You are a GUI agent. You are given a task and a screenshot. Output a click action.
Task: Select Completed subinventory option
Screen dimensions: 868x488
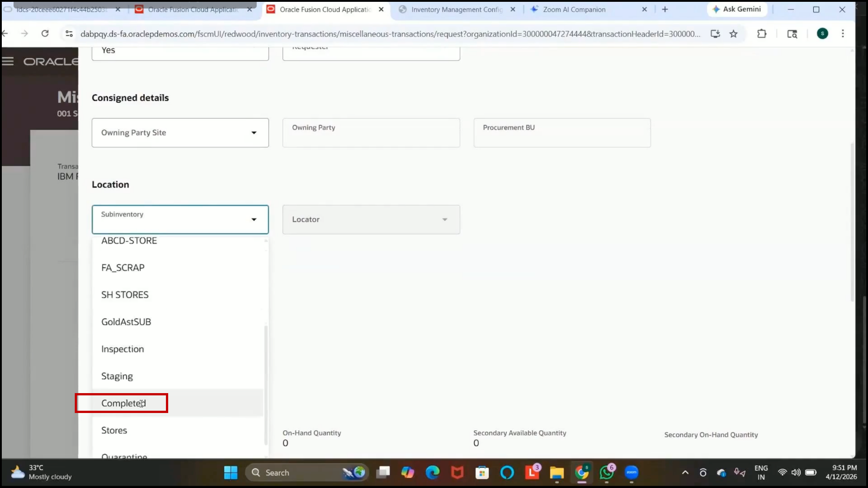pyautogui.click(x=178, y=403)
